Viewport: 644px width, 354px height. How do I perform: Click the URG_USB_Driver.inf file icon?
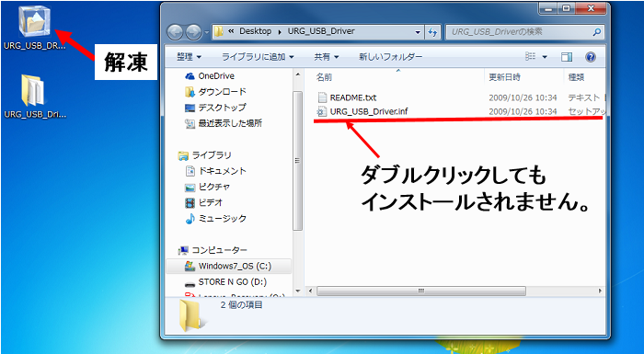pos(322,111)
